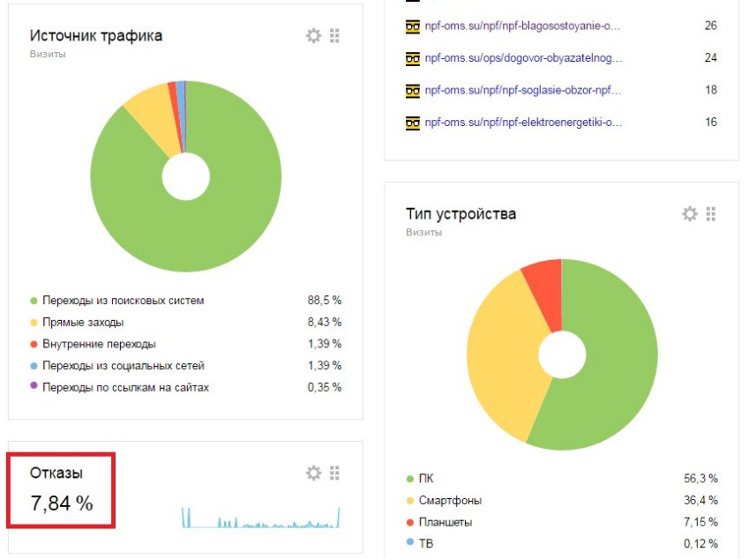Click preview icon beside npf-soglasie-obzor link
The image size is (756, 559).
(x=413, y=91)
